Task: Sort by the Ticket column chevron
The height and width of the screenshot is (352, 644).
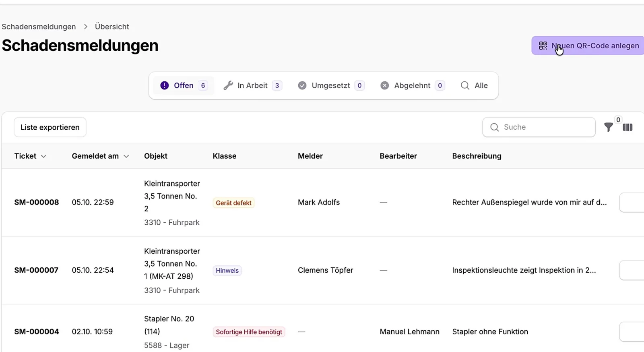Action: [x=43, y=156]
